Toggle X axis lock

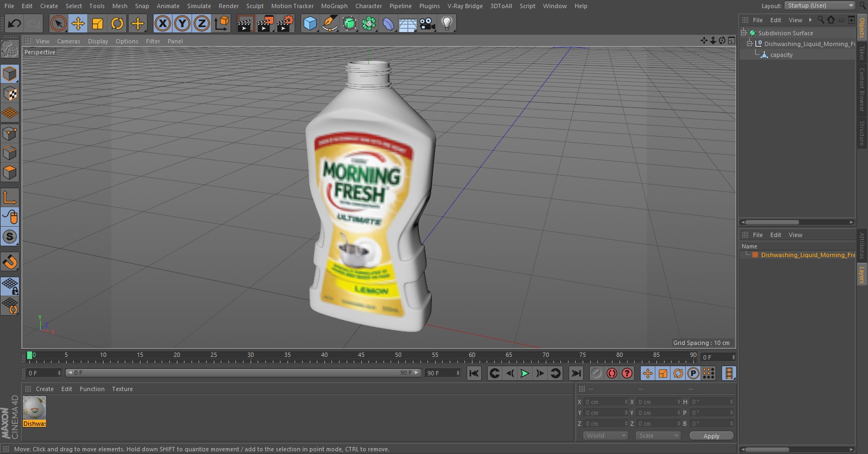(163, 23)
